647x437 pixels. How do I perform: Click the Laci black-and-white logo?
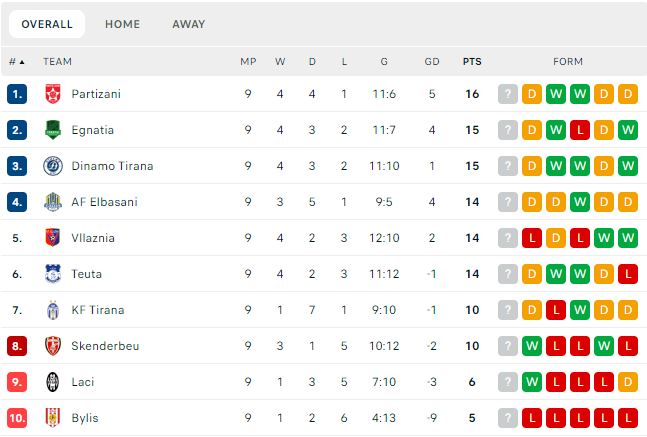pyautogui.click(x=53, y=382)
